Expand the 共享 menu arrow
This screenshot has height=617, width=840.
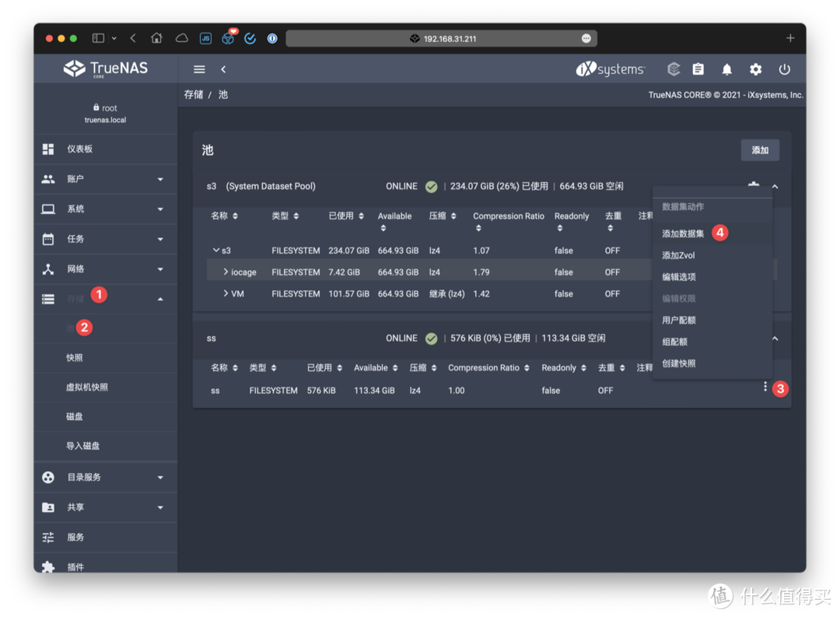click(x=160, y=507)
